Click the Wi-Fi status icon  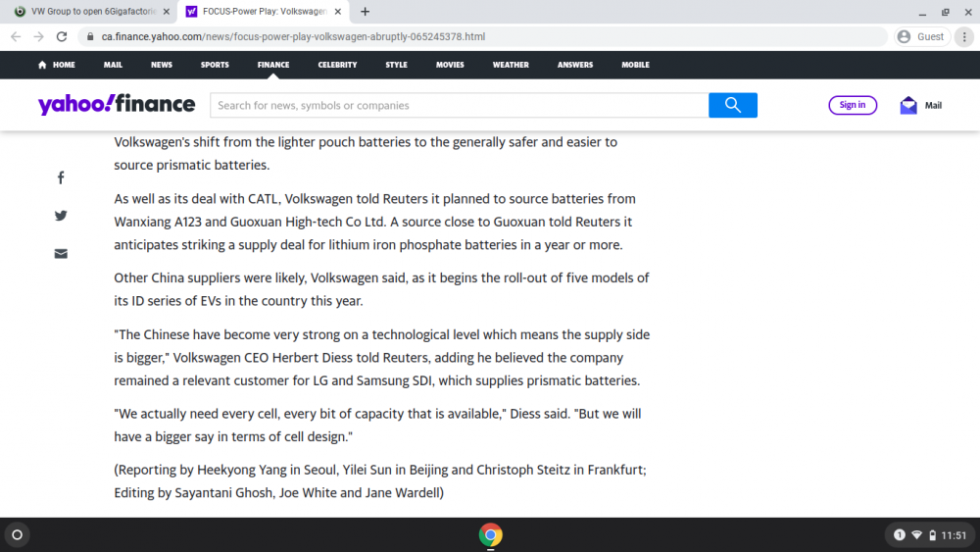click(917, 535)
